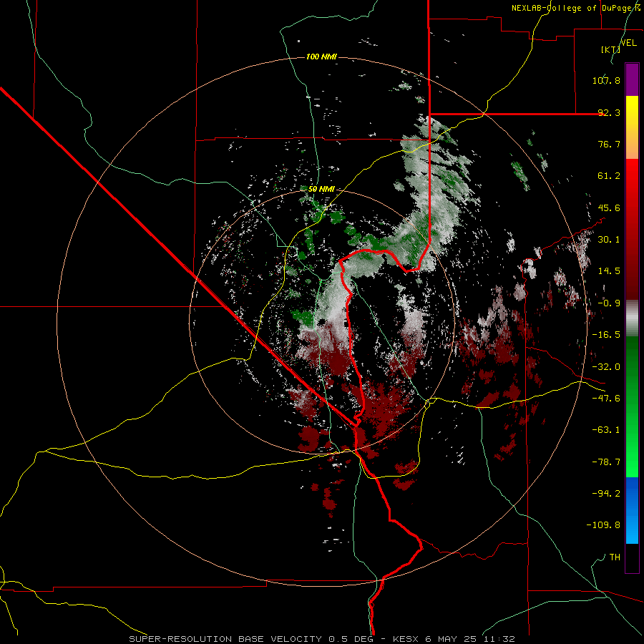Screen dimensions: 644x644
Task: Click the 'SUPER-RESOLUTION BASE VELOCITY' caption text
Action: pyautogui.click(x=225, y=639)
